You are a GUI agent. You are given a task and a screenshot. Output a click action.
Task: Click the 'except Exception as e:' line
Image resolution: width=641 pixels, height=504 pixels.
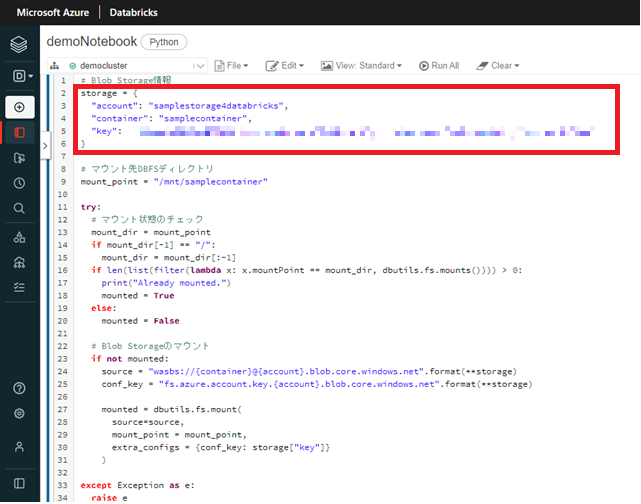point(137,485)
